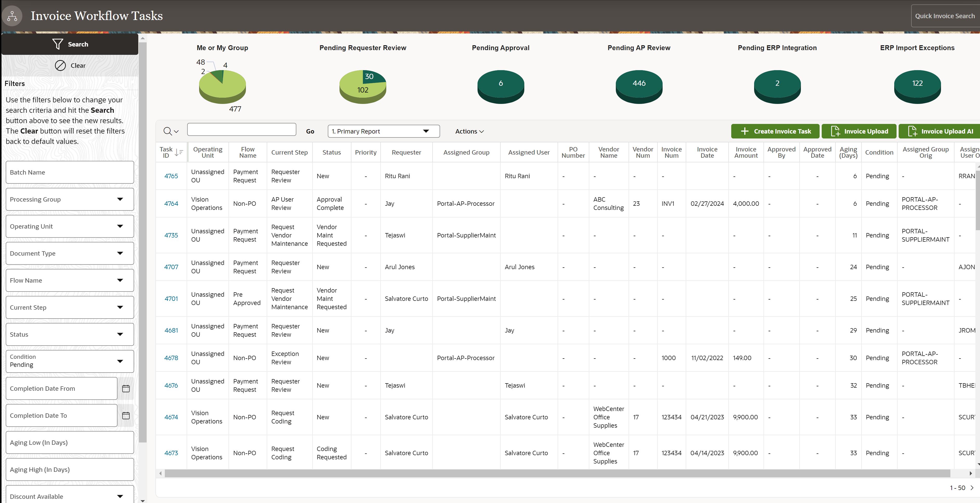980x503 pixels.
Task: Click the Aging Low (In Days) field
Action: pos(70,442)
